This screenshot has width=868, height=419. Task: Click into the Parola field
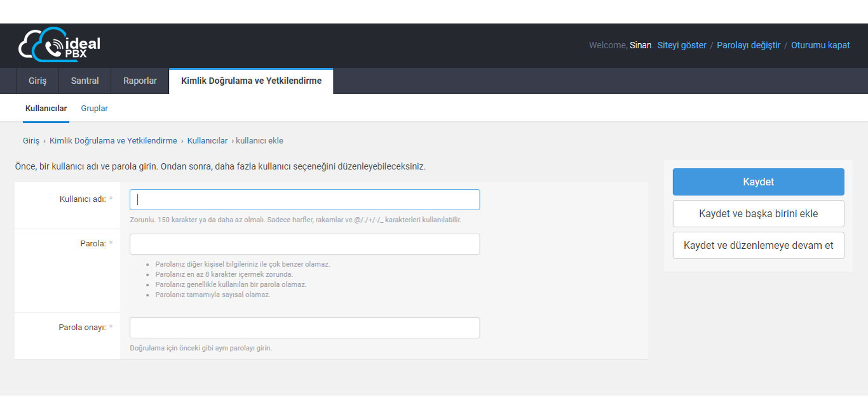pyautogui.click(x=304, y=244)
